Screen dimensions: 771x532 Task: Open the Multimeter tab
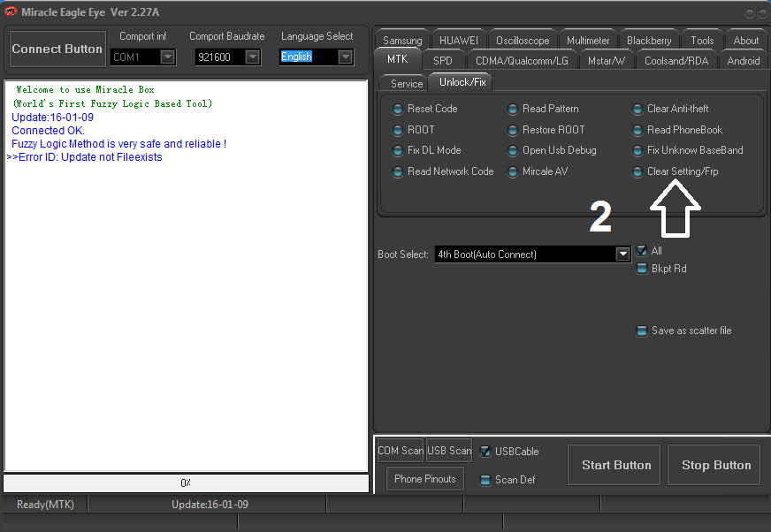588,41
